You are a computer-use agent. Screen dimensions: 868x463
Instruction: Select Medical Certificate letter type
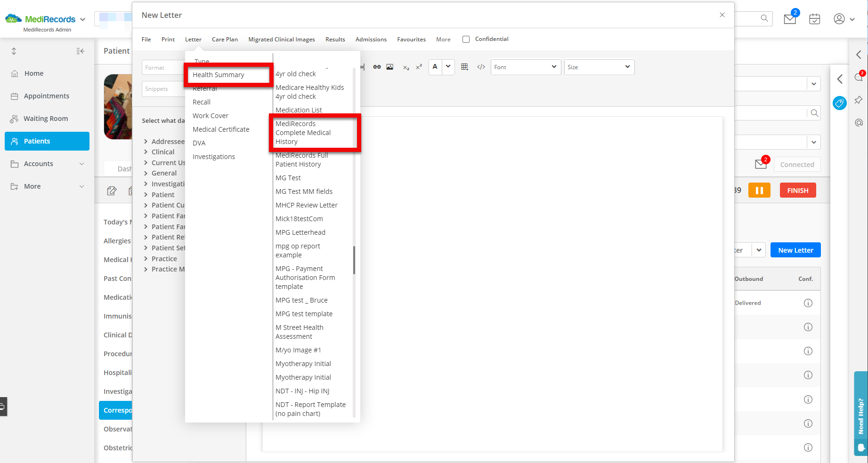[x=221, y=129]
